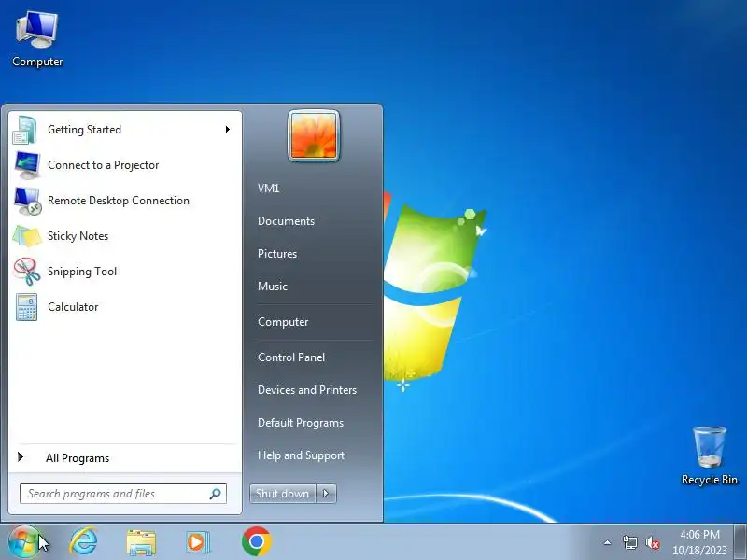
Task: Launch Remote Desktop Connection via its icon
Action: pos(27,201)
